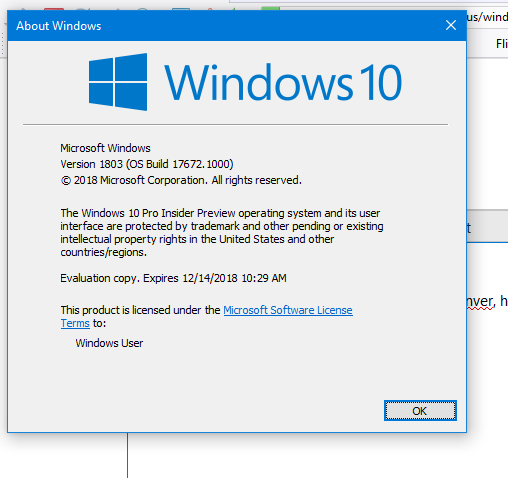Image resolution: width=508 pixels, height=478 pixels.
Task: Click the Windows User licensee name
Action: click(x=109, y=343)
